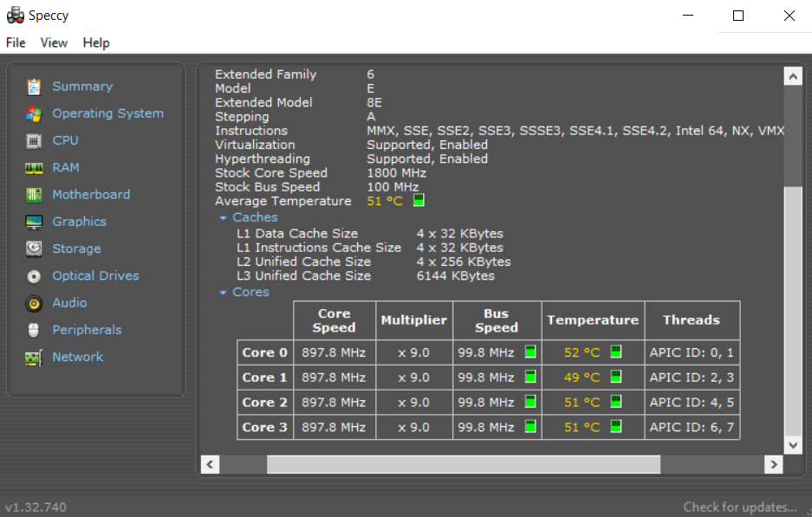Open the Motherboard section icon
The height and width of the screenshot is (517, 812).
point(33,194)
